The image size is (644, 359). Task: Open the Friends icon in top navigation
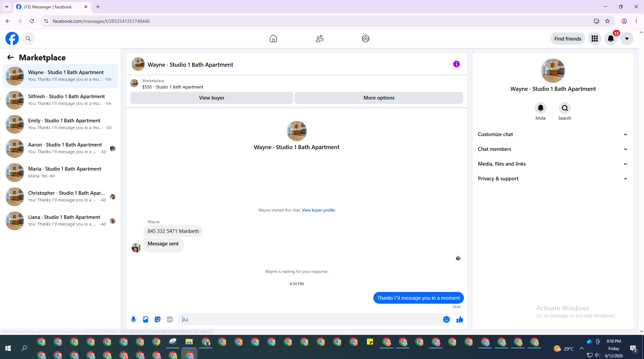320,39
